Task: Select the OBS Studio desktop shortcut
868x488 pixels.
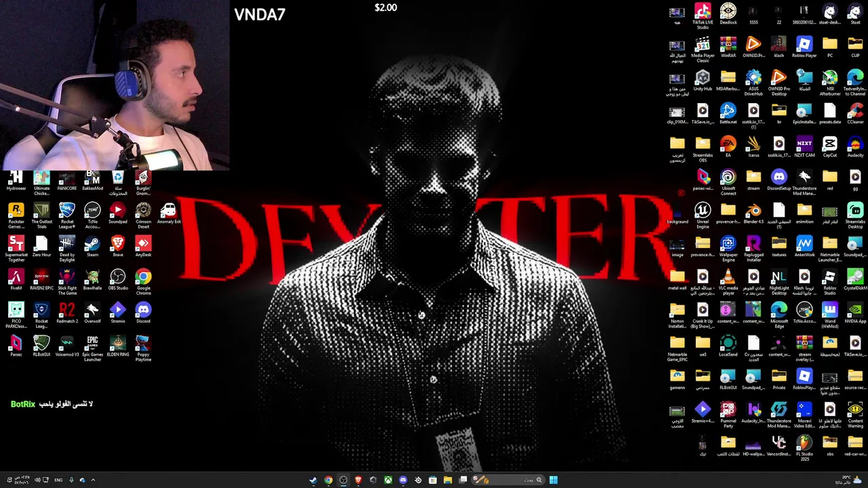Action: (118, 280)
